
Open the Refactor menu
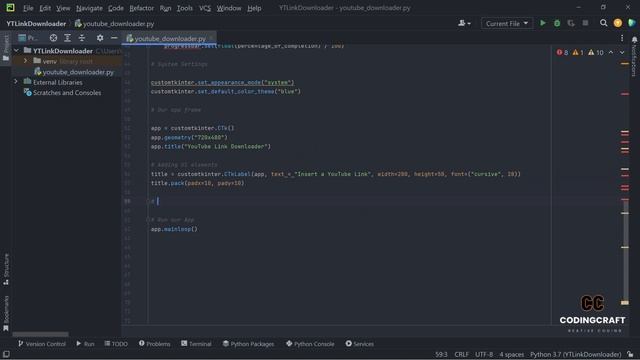pyautogui.click(x=141, y=8)
